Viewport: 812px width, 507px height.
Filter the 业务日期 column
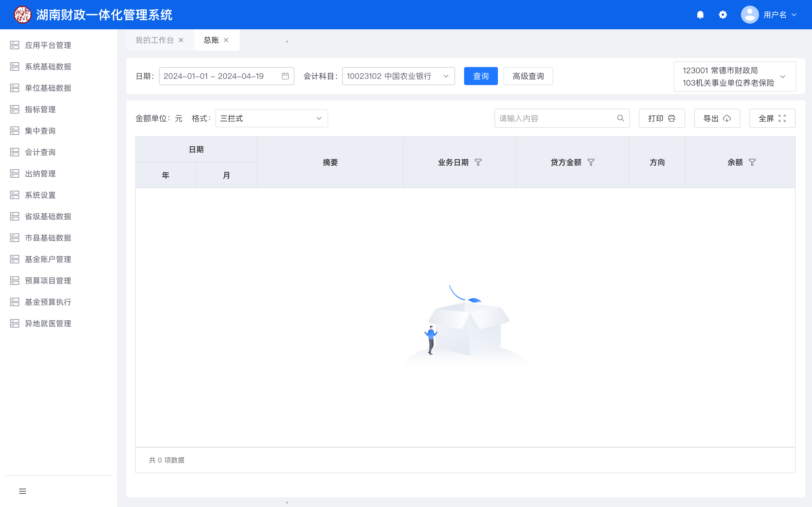coord(478,162)
